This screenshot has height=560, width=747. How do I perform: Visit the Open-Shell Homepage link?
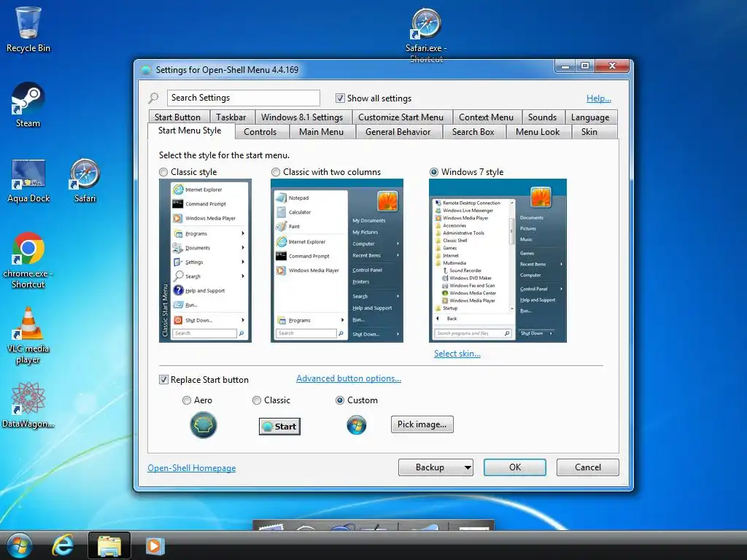[x=192, y=468]
